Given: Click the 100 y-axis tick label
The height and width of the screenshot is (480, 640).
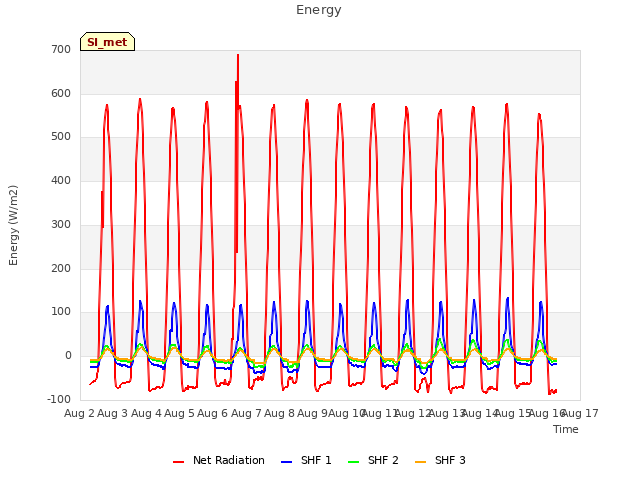Looking at the screenshot, I should pyautogui.click(x=61, y=312).
